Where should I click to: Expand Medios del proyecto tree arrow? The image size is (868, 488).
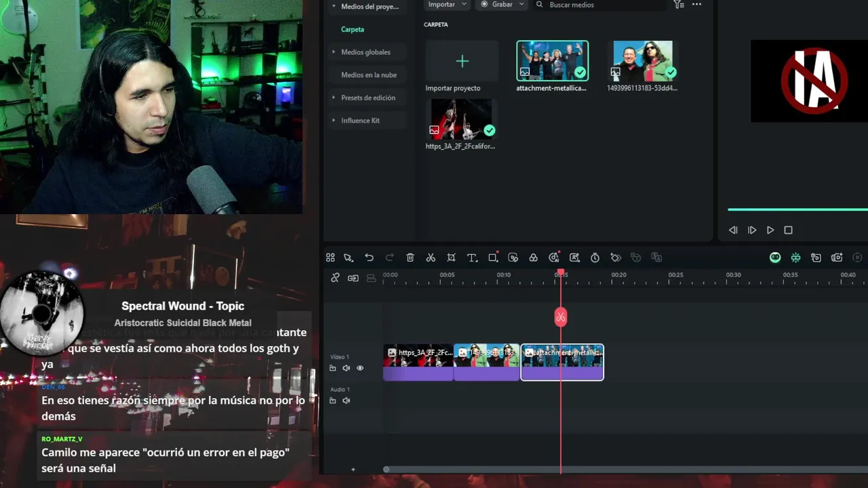pyautogui.click(x=334, y=6)
